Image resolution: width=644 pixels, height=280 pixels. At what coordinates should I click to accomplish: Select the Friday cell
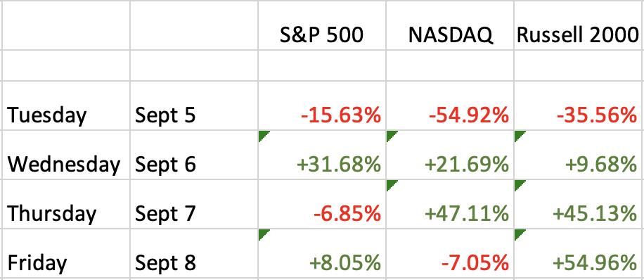(66, 254)
